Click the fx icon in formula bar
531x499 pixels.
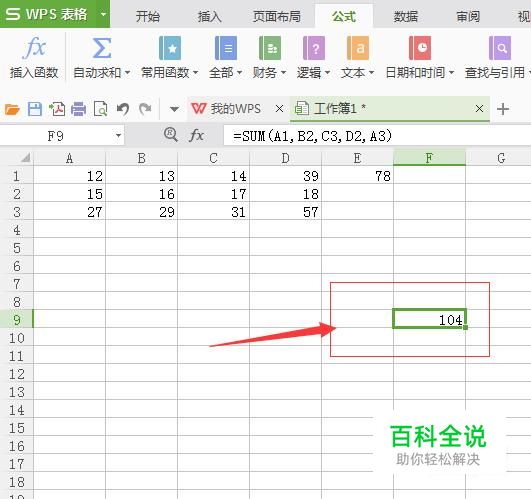196,135
